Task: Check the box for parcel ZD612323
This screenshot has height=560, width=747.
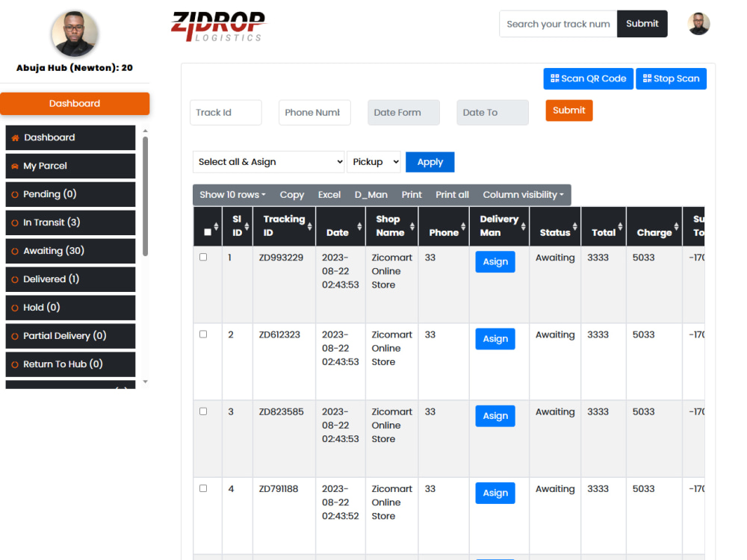Action: pyautogui.click(x=203, y=335)
